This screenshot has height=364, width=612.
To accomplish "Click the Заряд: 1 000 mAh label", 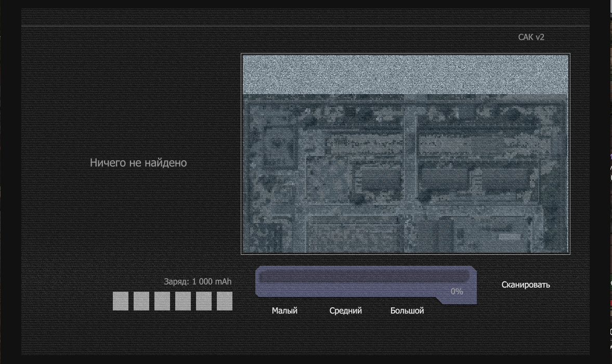I will [x=198, y=281].
